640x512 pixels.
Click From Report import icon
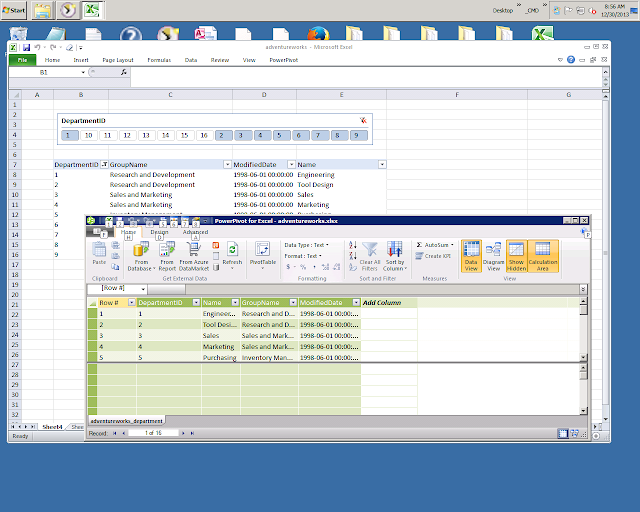(167, 256)
